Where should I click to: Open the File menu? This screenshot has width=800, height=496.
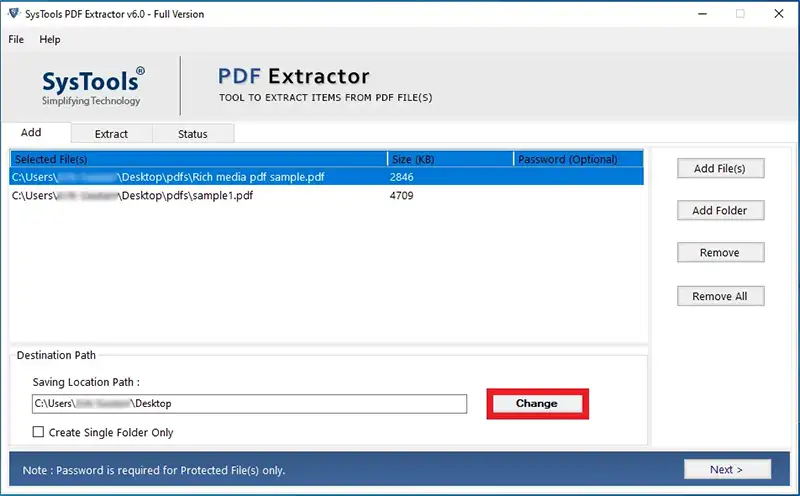coord(16,39)
